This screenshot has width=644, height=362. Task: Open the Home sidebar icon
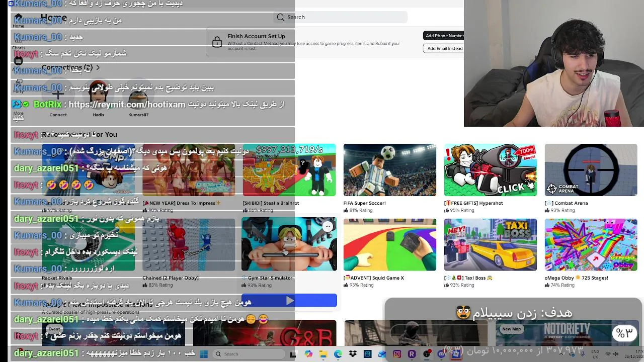[18, 20]
